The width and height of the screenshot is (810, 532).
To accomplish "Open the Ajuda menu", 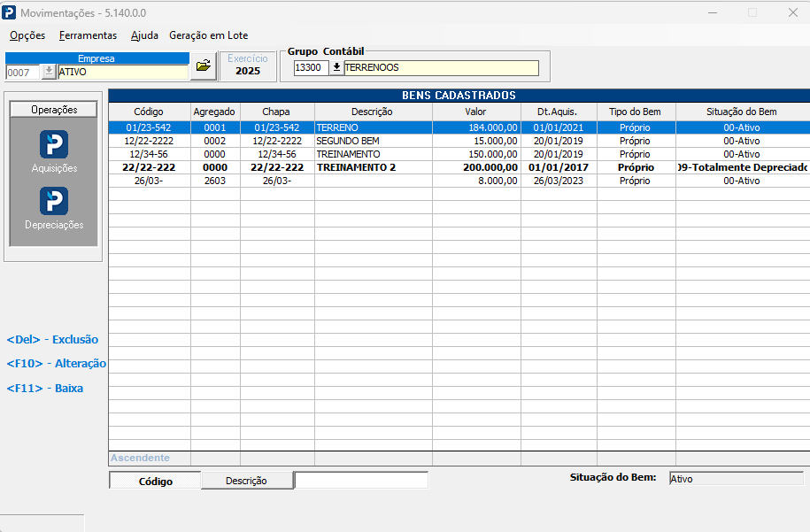I will 144,35.
